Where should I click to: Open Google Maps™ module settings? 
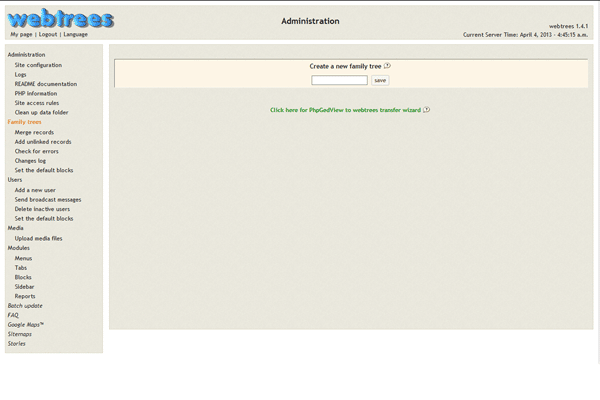pos(26,324)
